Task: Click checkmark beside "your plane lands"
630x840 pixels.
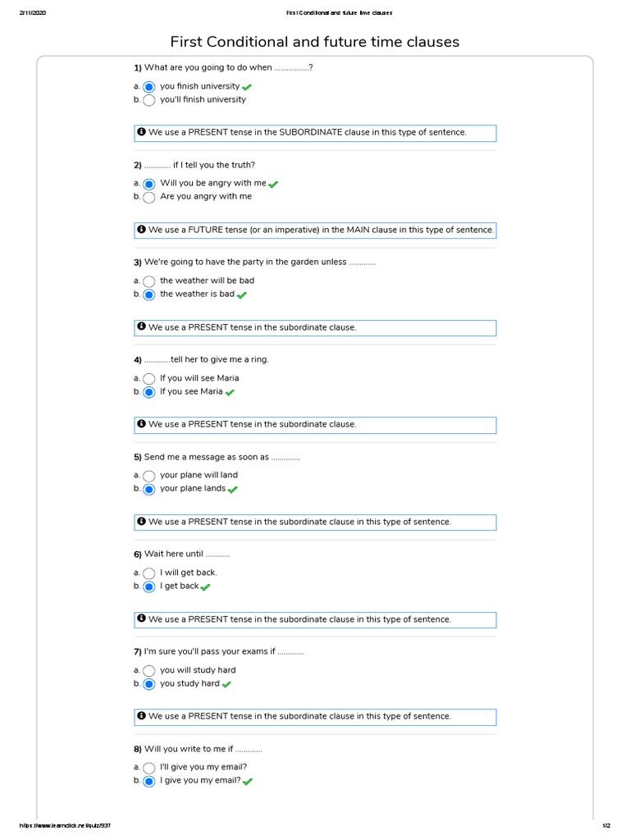Action: click(233, 490)
